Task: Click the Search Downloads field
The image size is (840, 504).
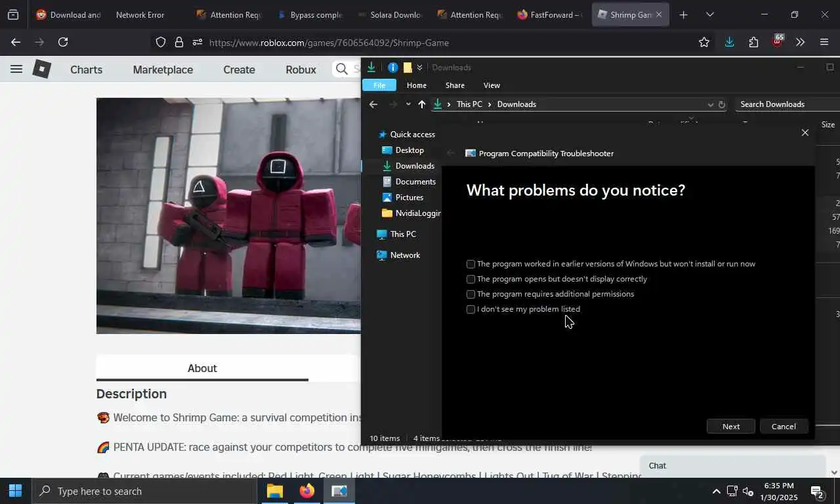Action: pyautogui.click(x=787, y=104)
